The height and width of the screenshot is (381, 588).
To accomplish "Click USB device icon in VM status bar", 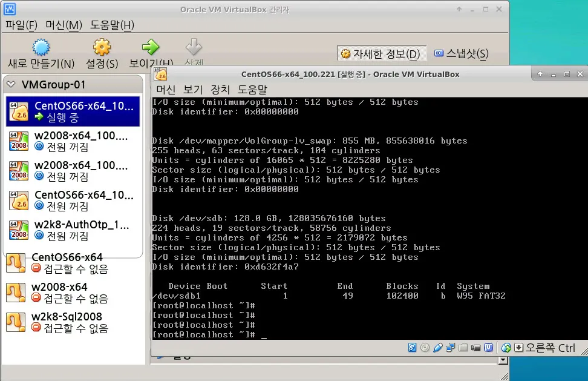I will (x=437, y=348).
